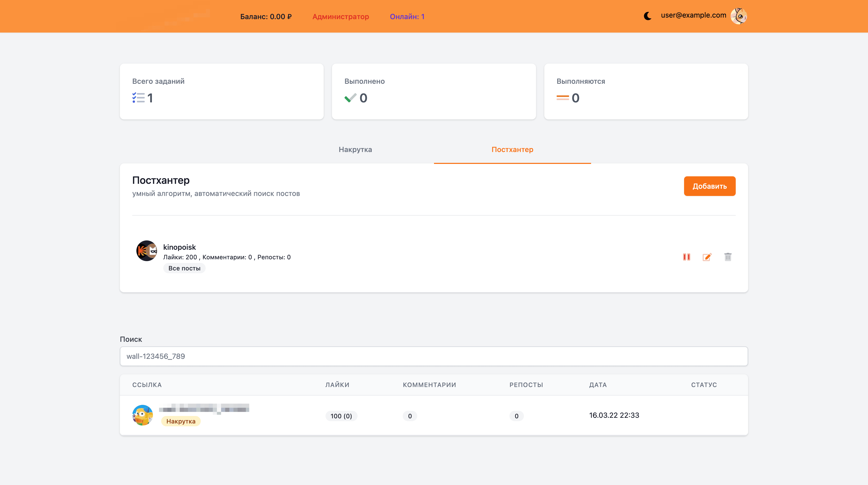Screen dimensions: 868x485
Task: Switch to the Накрутка tab
Action: [x=355, y=149]
